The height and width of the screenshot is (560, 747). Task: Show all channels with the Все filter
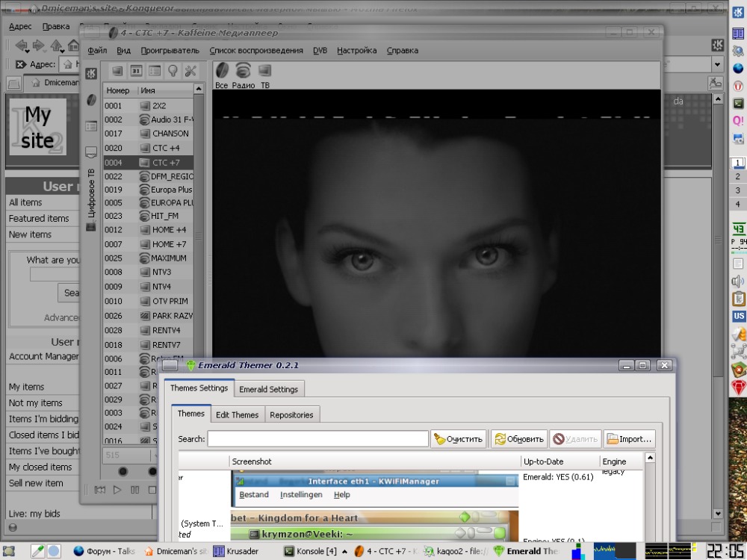222,76
